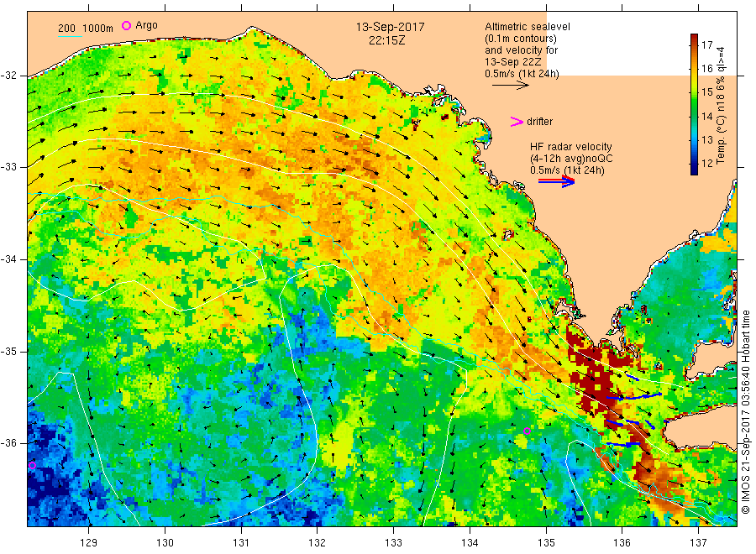Screen dimensions: 756x554
Task: Click the '136' longitude axis label
Action: (622, 543)
